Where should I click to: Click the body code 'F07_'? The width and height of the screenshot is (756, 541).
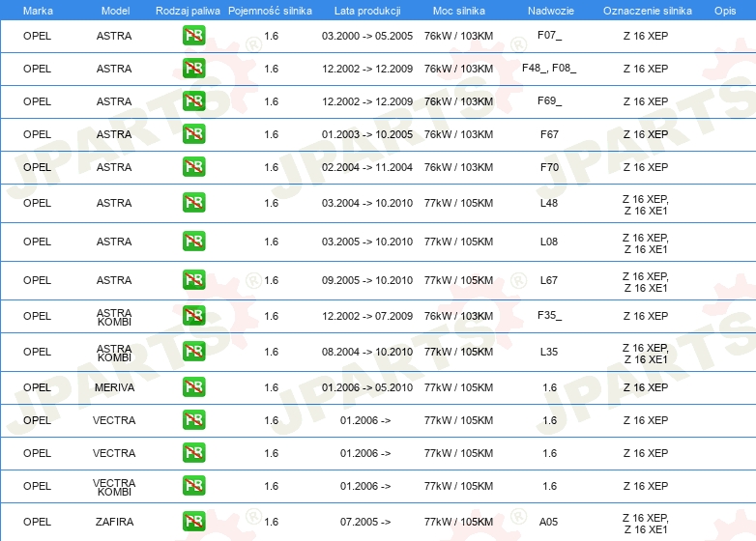(x=549, y=35)
